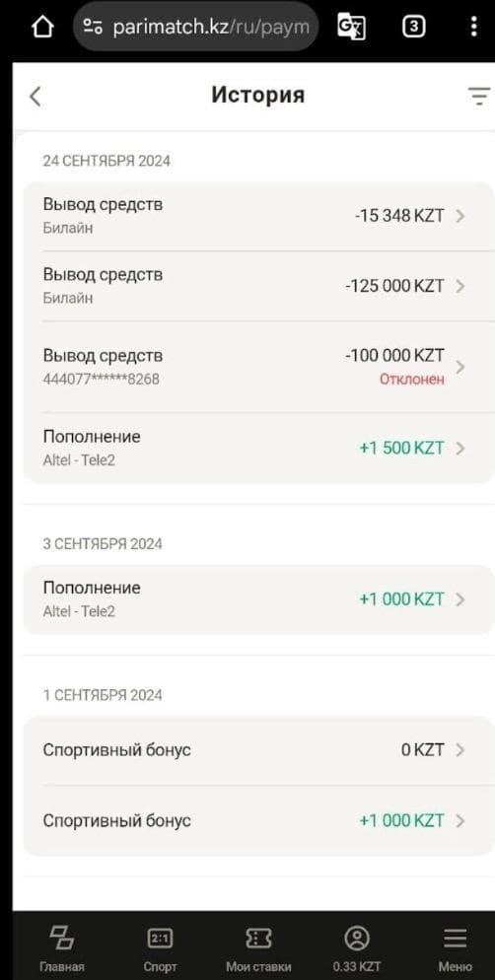Viewport: 495px width, 980px height.
Task: Expand the declined -100 000 KZT withdrawal chevron
Action: click(460, 367)
